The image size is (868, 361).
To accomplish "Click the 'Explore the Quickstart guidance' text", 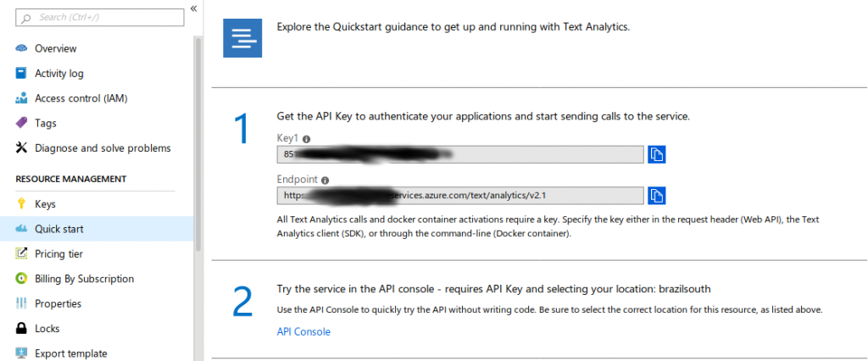I will point(453,27).
